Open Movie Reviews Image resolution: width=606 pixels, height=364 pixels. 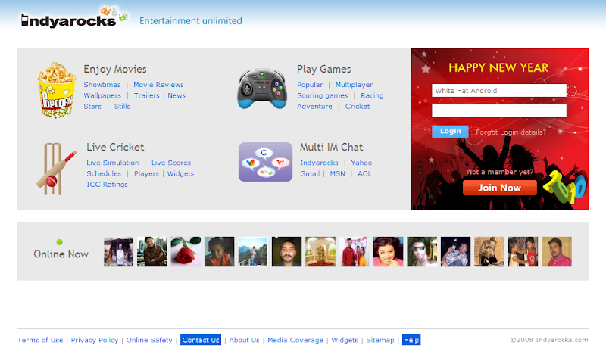158,85
